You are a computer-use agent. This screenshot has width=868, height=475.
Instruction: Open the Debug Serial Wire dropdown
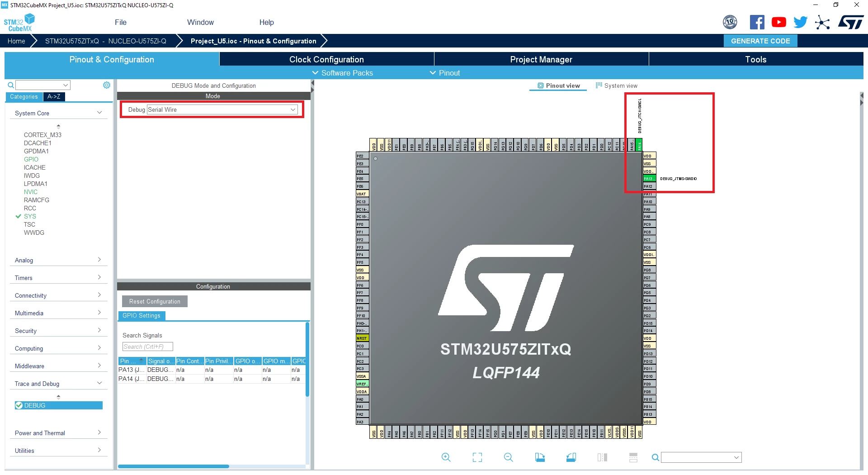click(x=222, y=109)
